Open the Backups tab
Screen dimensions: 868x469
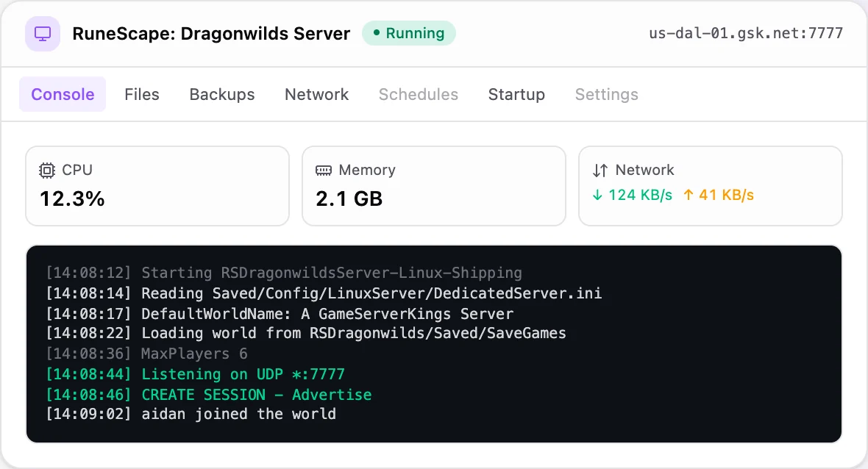coord(222,94)
